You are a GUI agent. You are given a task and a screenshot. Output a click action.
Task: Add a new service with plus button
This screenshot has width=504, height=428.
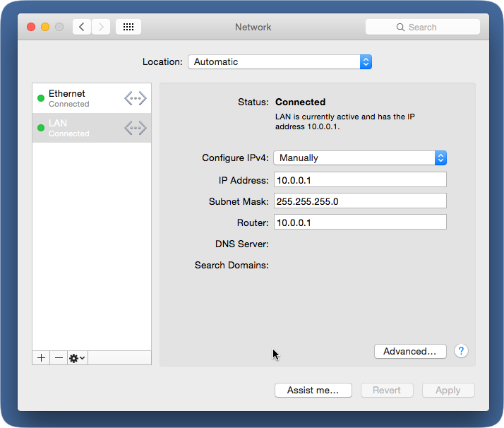(41, 358)
